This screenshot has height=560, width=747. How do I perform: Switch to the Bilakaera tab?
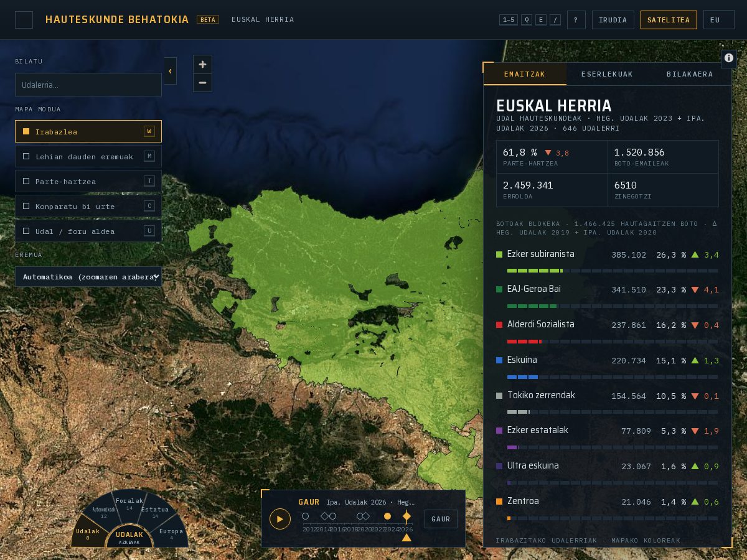[690, 74]
